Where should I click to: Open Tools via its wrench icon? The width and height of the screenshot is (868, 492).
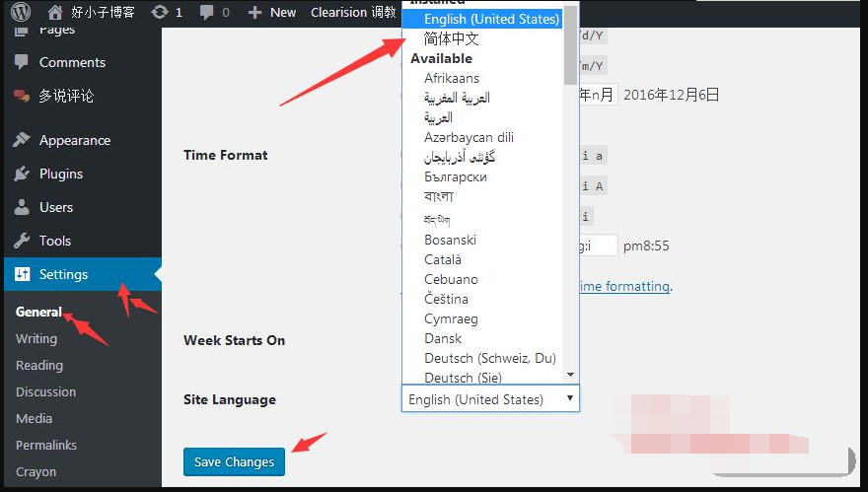click(22, 241)
